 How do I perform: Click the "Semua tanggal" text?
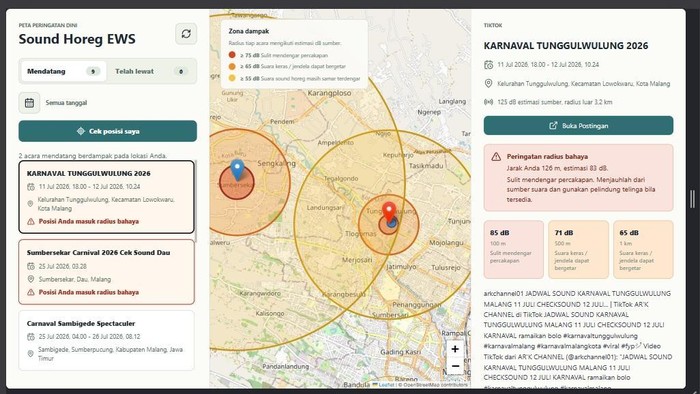coord(66,103)
